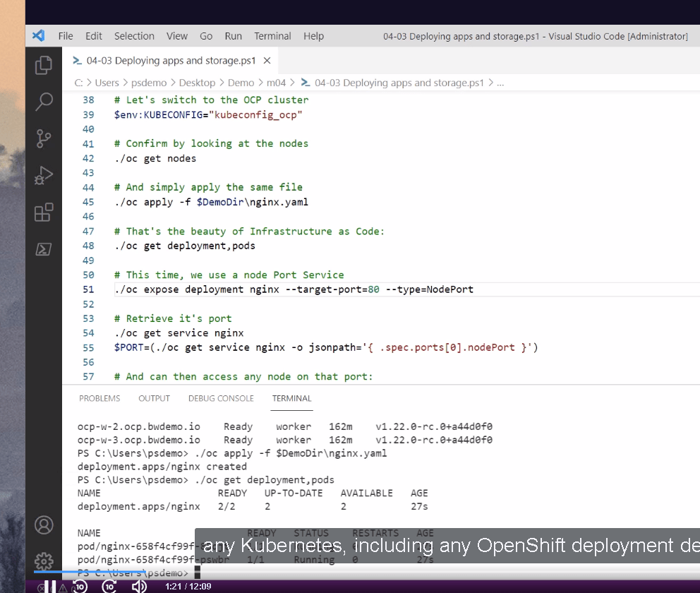
Task: Open the Help menu
Action: pos(314,36)
